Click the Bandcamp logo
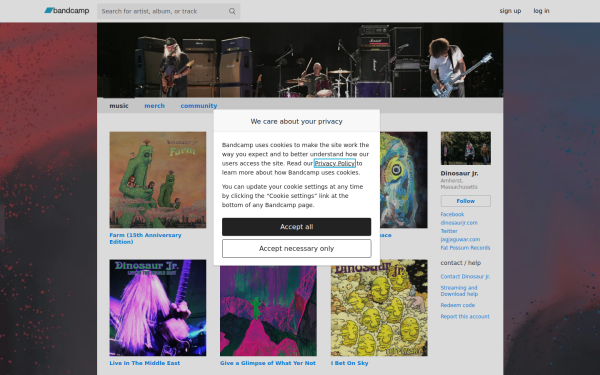The height and width of the screenshot is (375, 600). pyautogui.click(x=67, y=11)
